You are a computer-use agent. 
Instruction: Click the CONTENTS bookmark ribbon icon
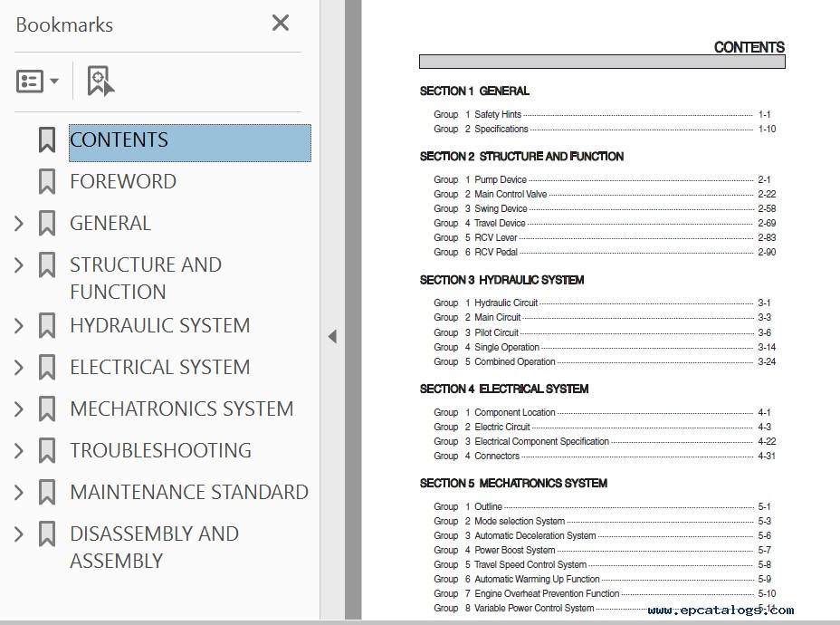(x=46, y=139)
